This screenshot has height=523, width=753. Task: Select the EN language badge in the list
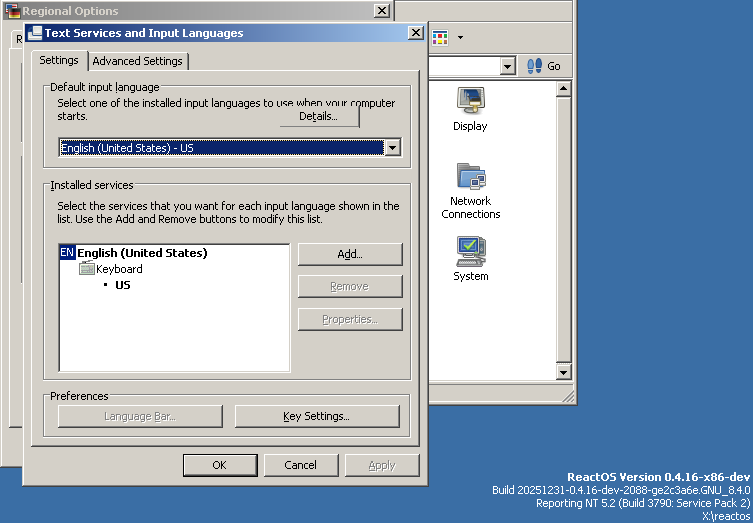point(67,253)
